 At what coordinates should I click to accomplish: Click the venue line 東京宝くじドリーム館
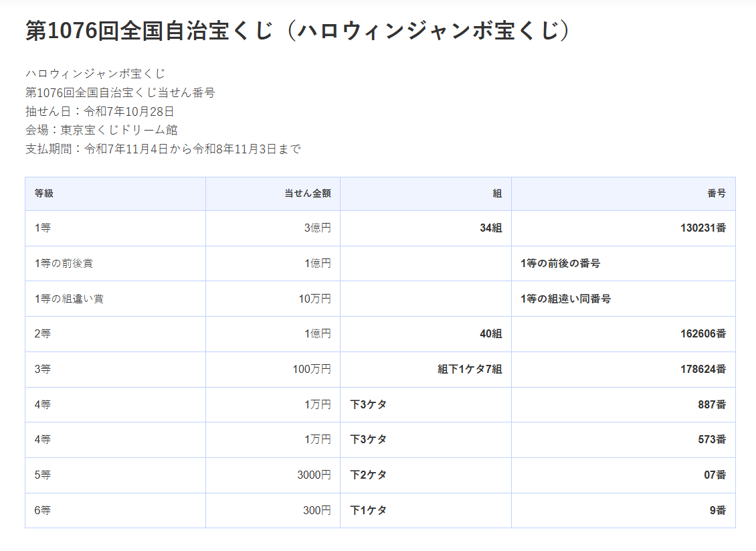click(x=101, y=130)
